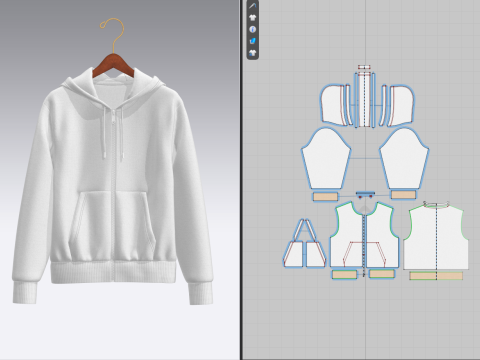This screenshot has height=360, width=480.
Task: Click the blue fabric texture surface icon
Action: [253, 41]
